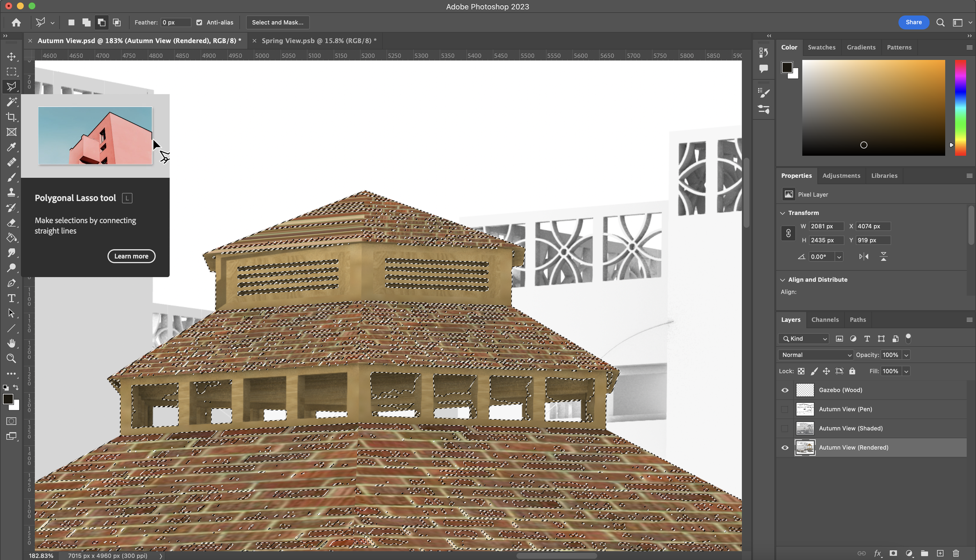
Task: Select the Crop tool
Action: 11,117
